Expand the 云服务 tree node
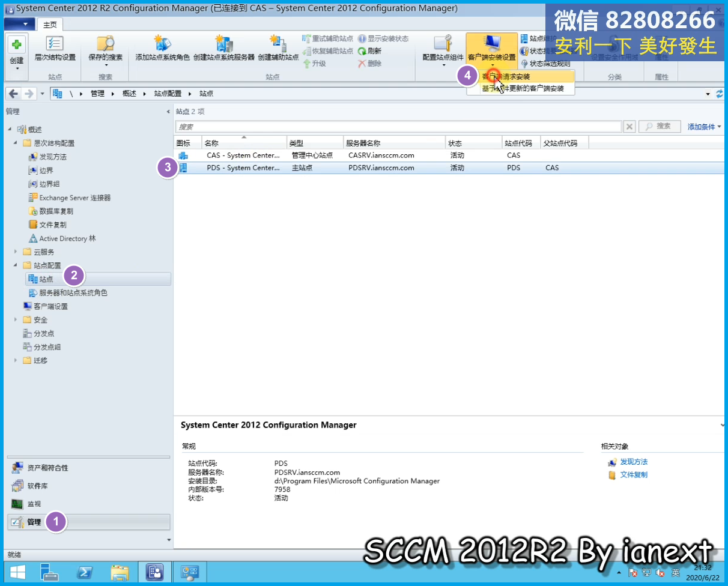The height and width of the screenshot is (586, 728). [16, 252]
